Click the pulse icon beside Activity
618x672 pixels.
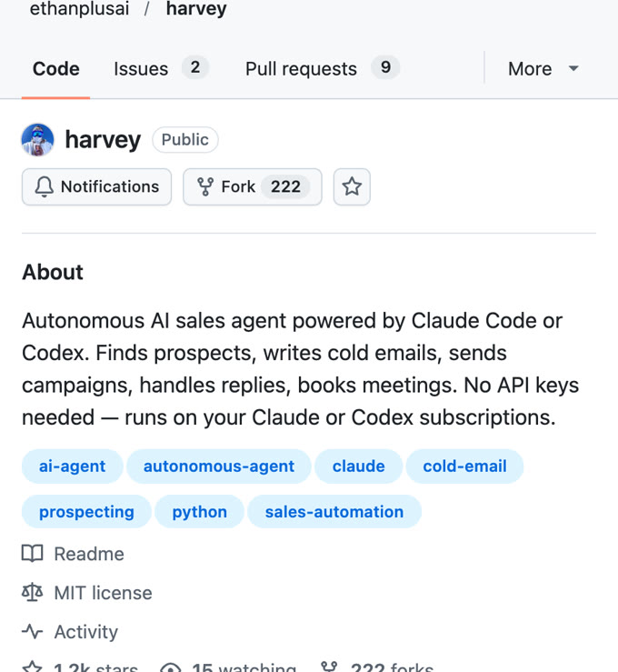point(33,632)
